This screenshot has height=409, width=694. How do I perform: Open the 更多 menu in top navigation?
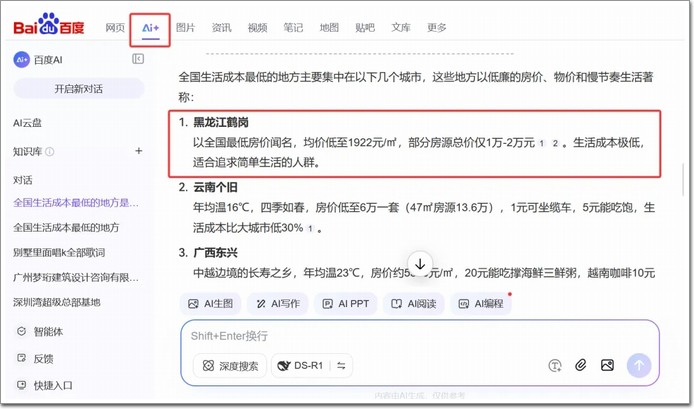point(436,28)
